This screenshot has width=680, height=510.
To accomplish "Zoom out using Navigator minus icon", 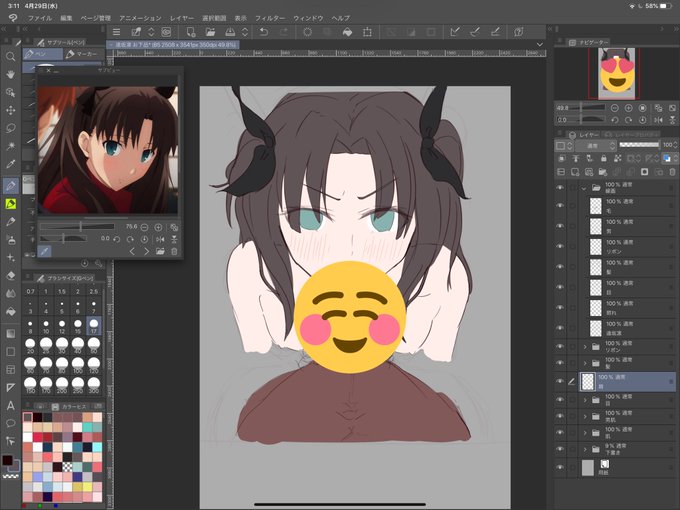I will tap(615, 108).
